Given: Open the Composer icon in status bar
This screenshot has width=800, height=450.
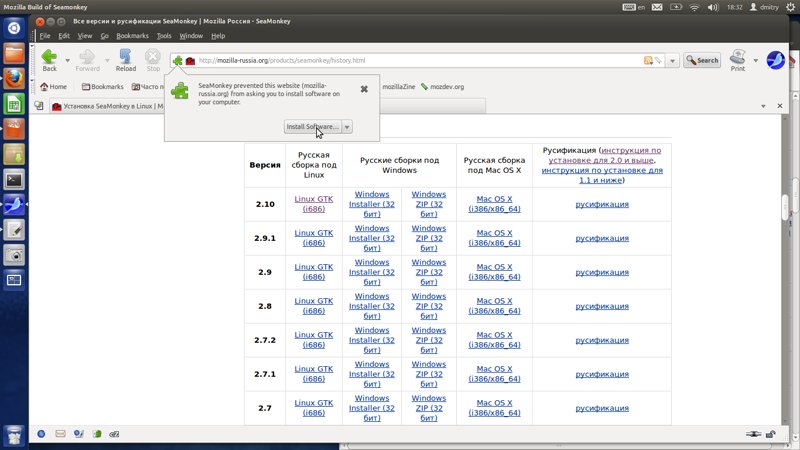Looking at the screenshot, I should click(x=79, y=434).
